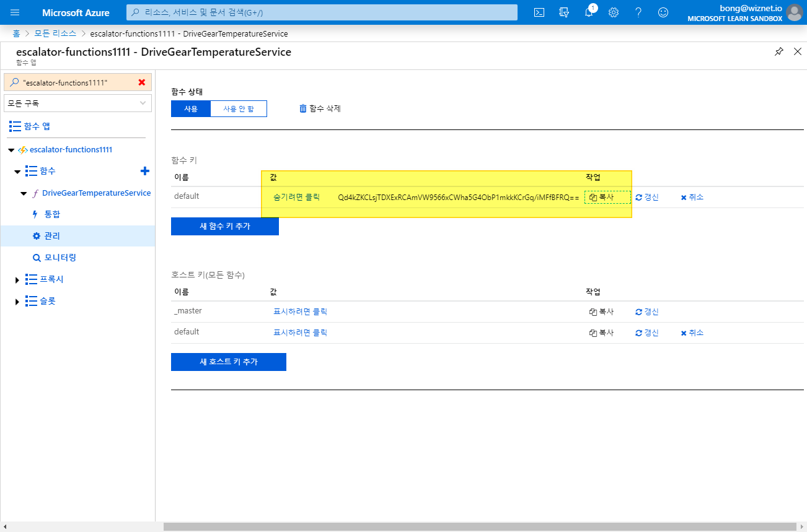The image size is (807, 532).
Task: Renew the default host key
Action: 647,333
